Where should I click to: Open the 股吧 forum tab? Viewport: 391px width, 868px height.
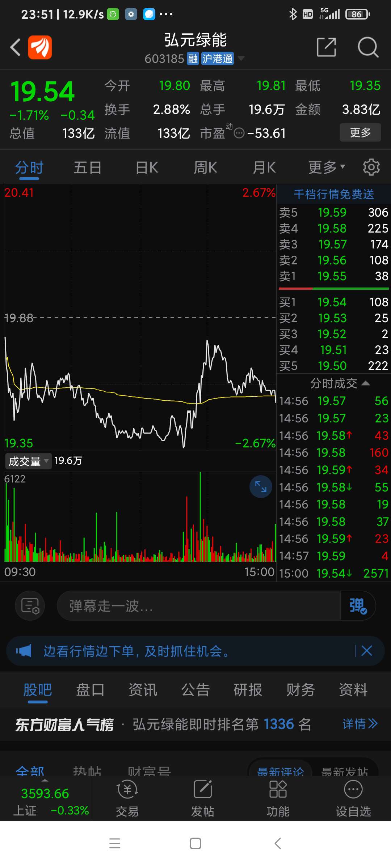point(38,690)
